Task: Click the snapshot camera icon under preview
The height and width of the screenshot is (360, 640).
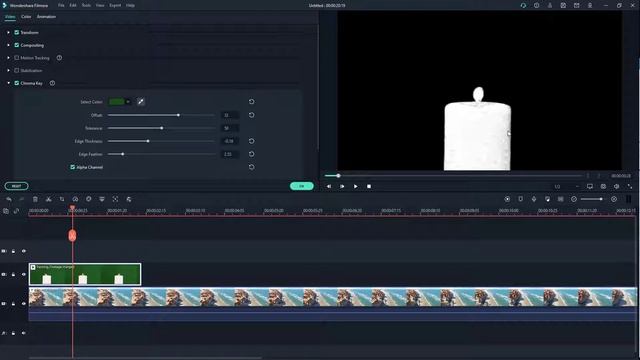Action: pyautogui.click(x=603, y=187)
